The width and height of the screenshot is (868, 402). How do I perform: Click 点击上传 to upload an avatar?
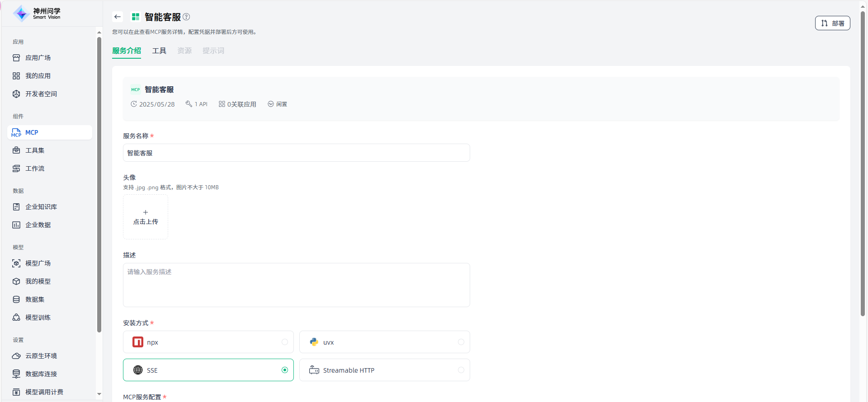146,217
